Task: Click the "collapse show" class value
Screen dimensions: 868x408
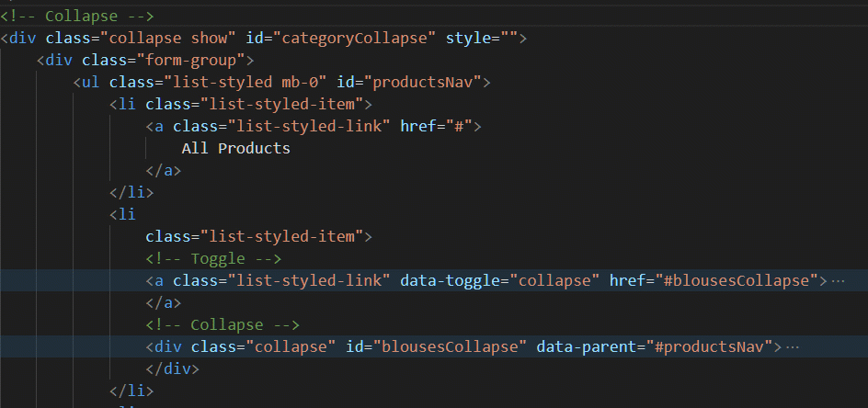Action: [167, 39]
